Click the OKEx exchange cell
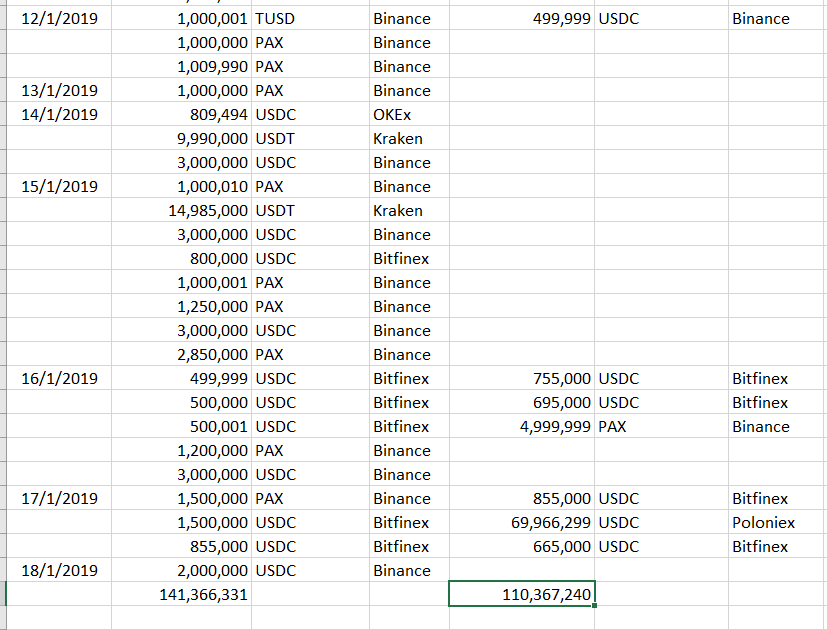 408,114
